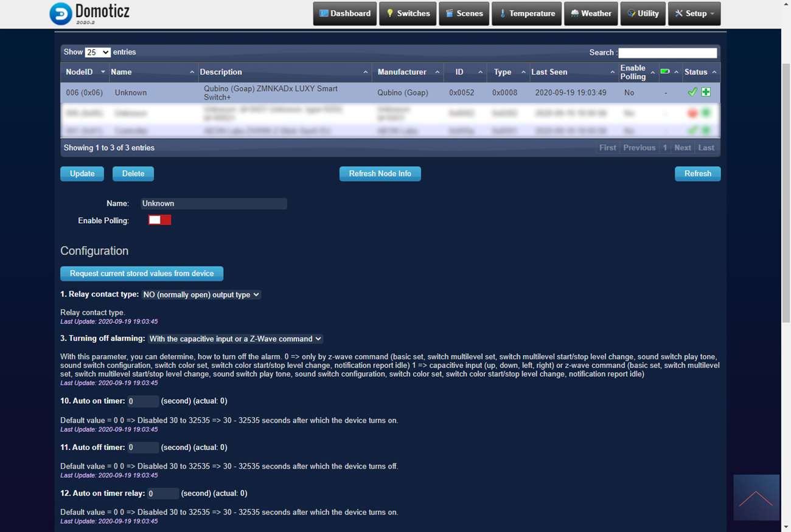This screenshot has height=532, width=791.
Task: Switch to the Temperature page
Action: tap(526, 13)
